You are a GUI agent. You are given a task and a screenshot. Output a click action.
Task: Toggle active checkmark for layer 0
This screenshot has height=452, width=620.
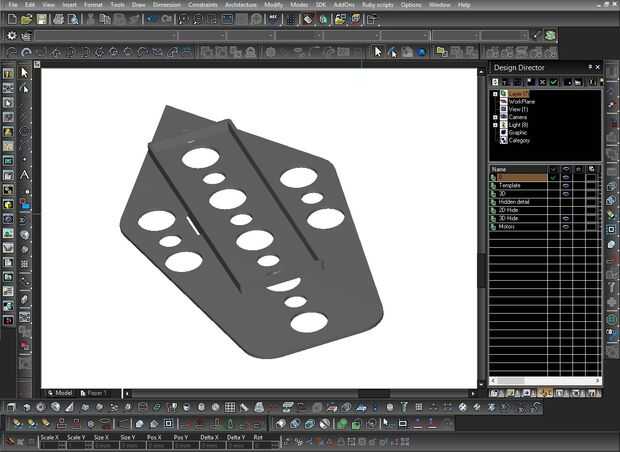click(x=554, y=178)
